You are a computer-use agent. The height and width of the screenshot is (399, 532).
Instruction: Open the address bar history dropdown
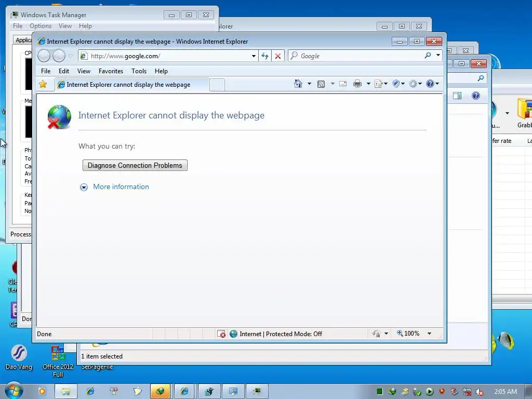click(x=254, y=56)
